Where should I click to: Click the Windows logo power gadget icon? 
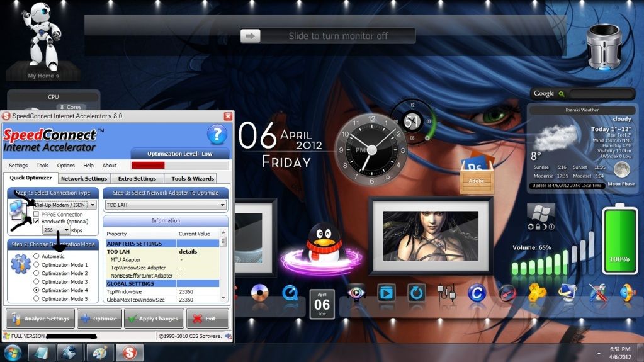click(541, 213)
